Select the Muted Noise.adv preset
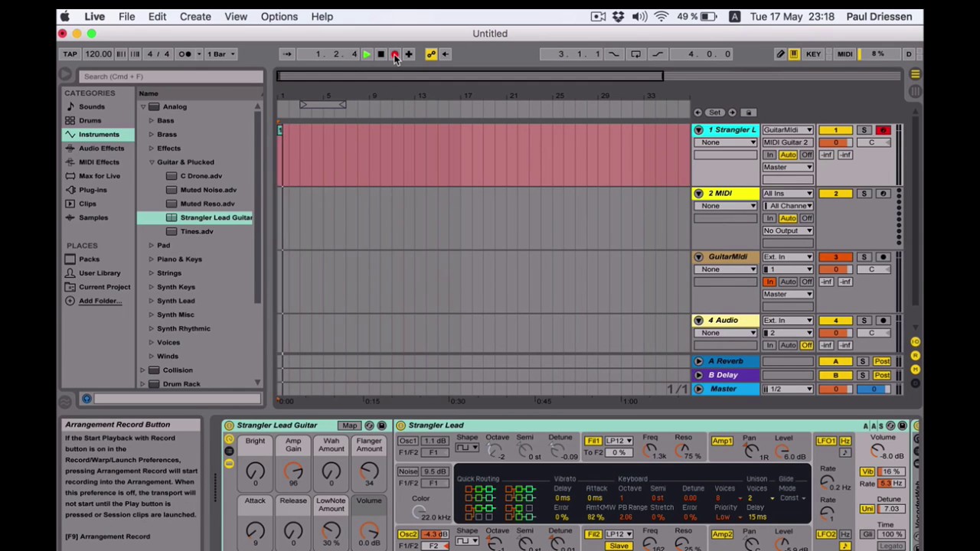Viewport: 980px width, 551px height. coord(208,190)
